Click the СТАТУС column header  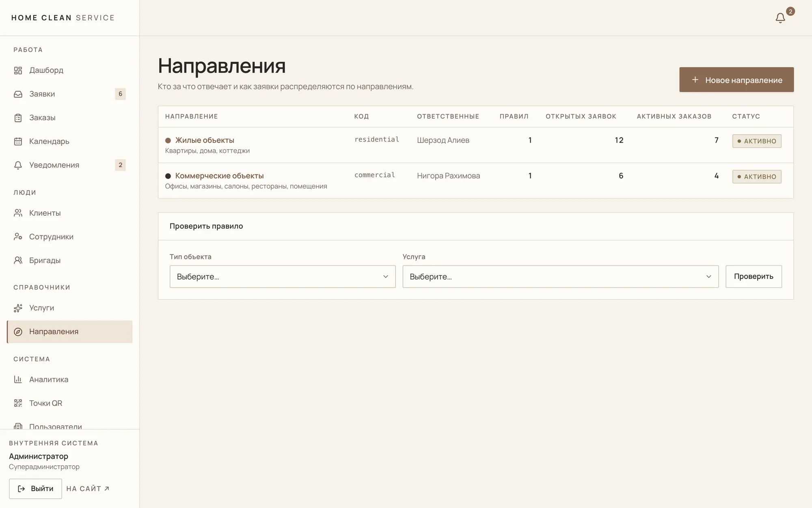[746, 117]
